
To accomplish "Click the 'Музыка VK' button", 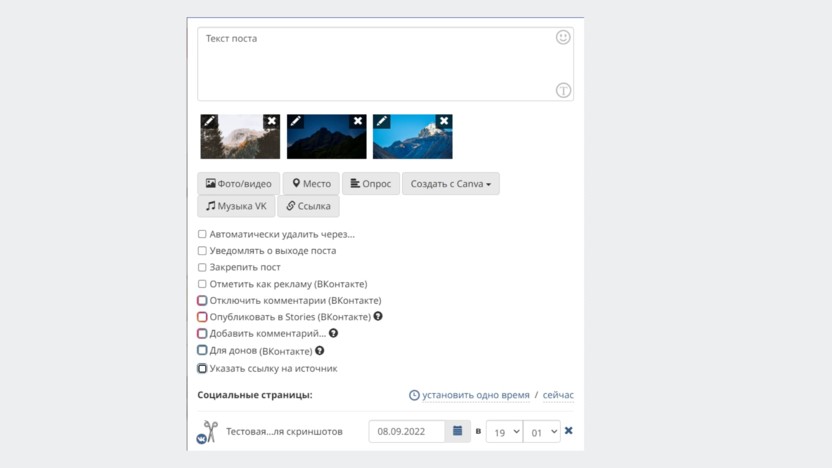I will click(x=236, y=206).
